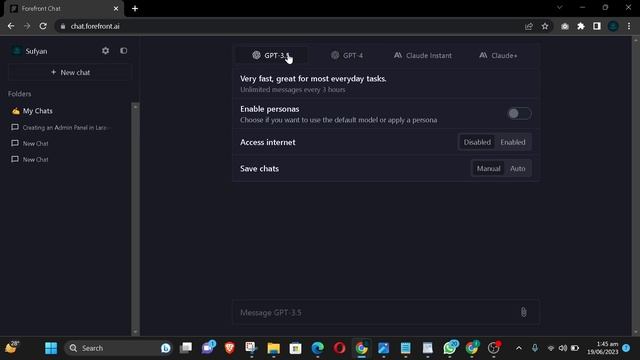Click the Chrome profile avatar in the toolbar
Image resolution: width=640 pixels, height=360 pixels.
pyautogui.click(x=613, y=26)
